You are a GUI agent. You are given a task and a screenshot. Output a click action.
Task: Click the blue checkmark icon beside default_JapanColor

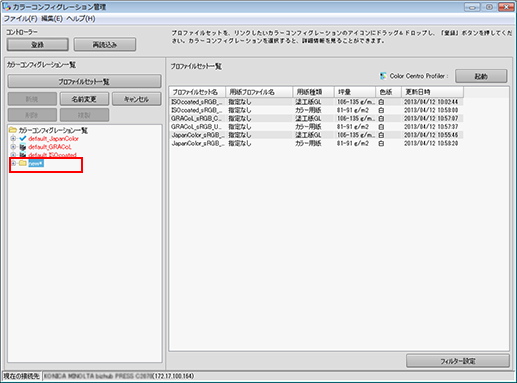[23, 138]
